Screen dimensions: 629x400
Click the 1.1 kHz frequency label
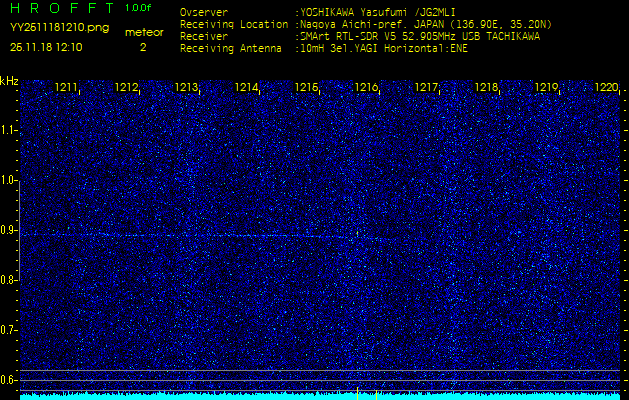click(9, 130)
